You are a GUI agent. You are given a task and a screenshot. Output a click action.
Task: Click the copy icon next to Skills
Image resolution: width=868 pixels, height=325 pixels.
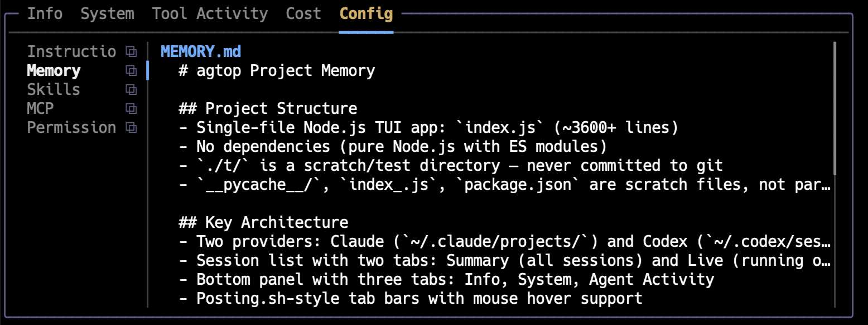pyautogui.click(x=131, y=89)
